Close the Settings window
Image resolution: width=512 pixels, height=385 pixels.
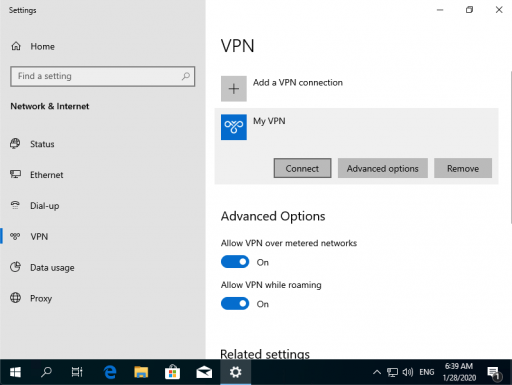(x=499, y=10)
